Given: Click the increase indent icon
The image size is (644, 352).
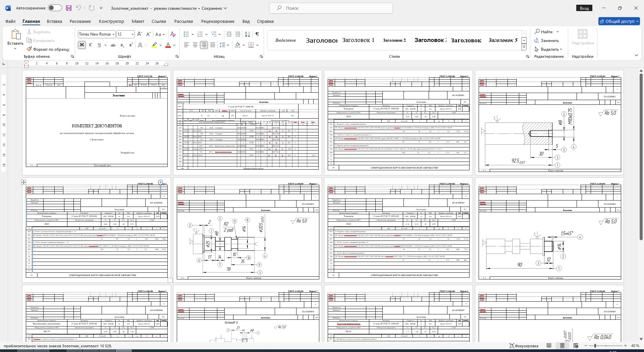Looking at the screenshot, I should [x=238, y=34].
